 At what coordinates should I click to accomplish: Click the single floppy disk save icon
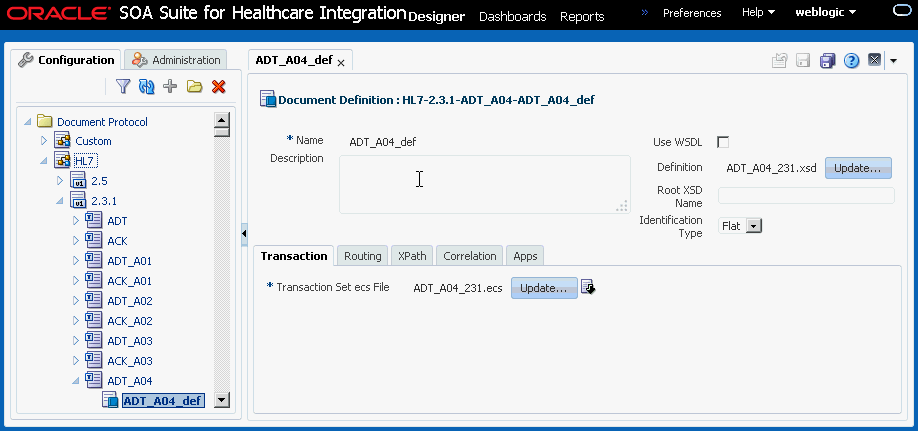tap(803, 60)
